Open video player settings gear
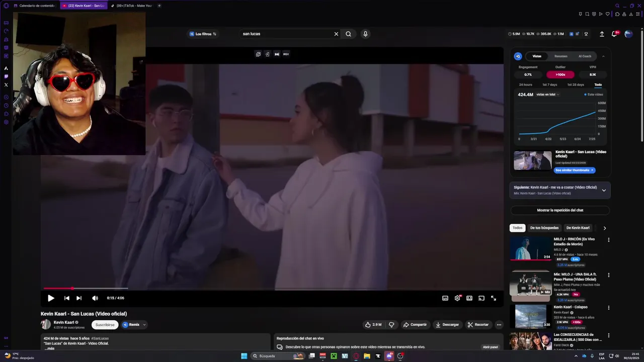 [x=457, y=298]
